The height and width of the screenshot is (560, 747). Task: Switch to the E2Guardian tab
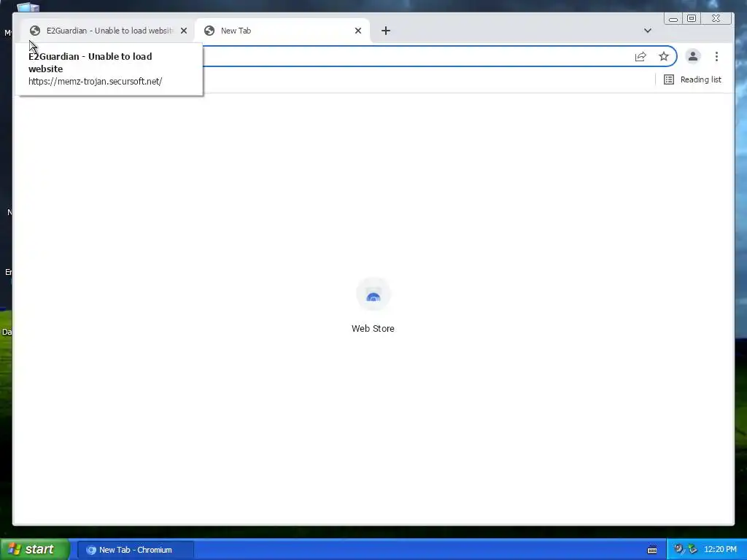click(x=107, y=31)
